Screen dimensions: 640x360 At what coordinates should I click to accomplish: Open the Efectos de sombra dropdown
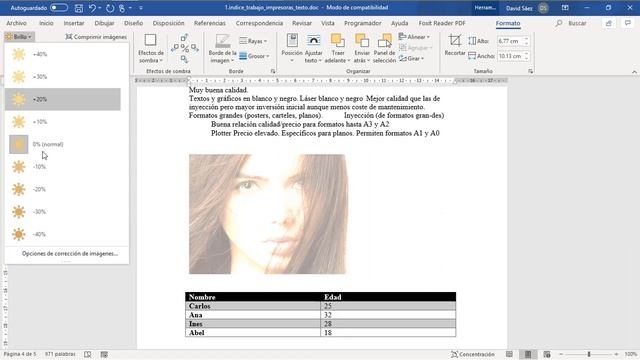pos(151,48)
